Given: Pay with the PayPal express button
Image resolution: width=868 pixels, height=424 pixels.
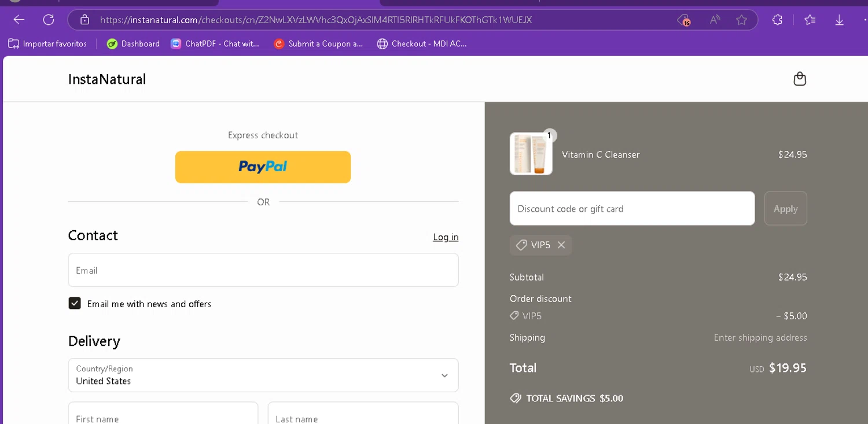Looking at the screenshot, I should pyautogui.click(x=263, y=167).
